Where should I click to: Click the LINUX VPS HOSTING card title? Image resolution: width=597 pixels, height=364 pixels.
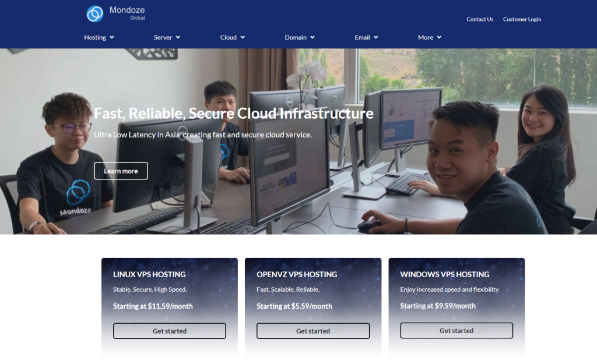click(x=149, y=274)
